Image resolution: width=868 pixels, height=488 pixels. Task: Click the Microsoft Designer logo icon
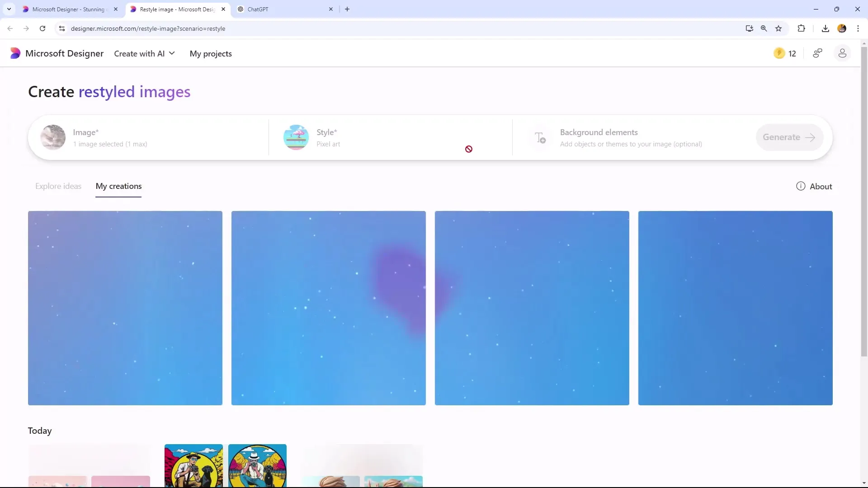pos(14,53)
